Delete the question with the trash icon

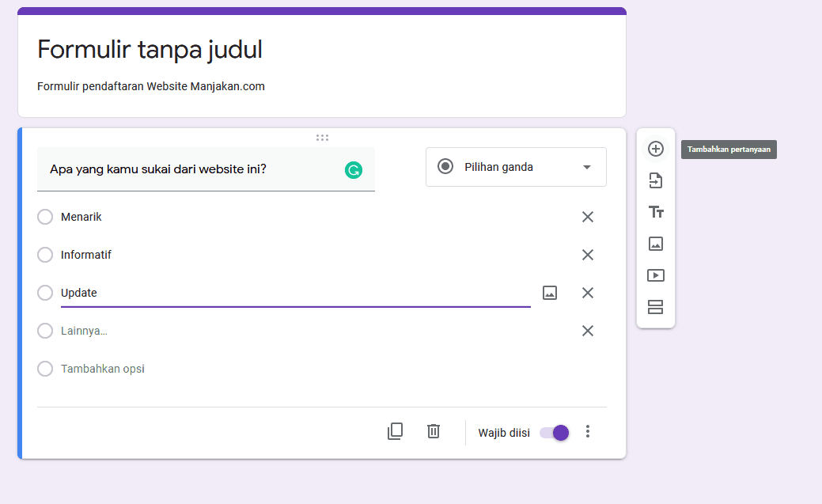pyautogui.click(x=433, y=431)
